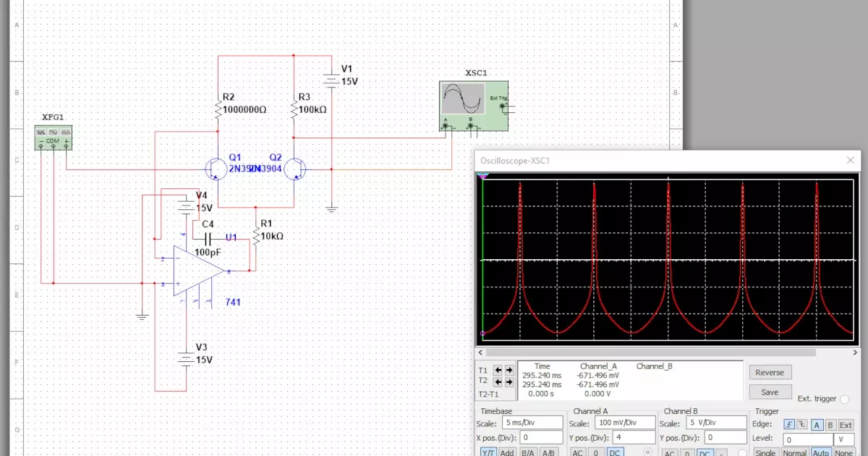Select the rising edge trigger icon
Viewport: 868px width, 456px height.
[x=788, y=425]
